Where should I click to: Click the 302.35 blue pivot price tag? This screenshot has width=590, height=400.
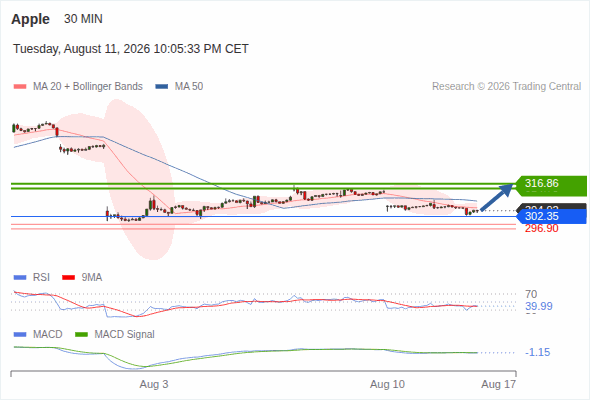tap(551, 216)
